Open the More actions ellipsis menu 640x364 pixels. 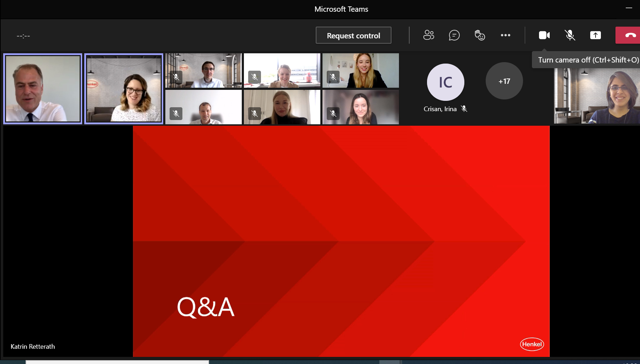click(505, 35)
